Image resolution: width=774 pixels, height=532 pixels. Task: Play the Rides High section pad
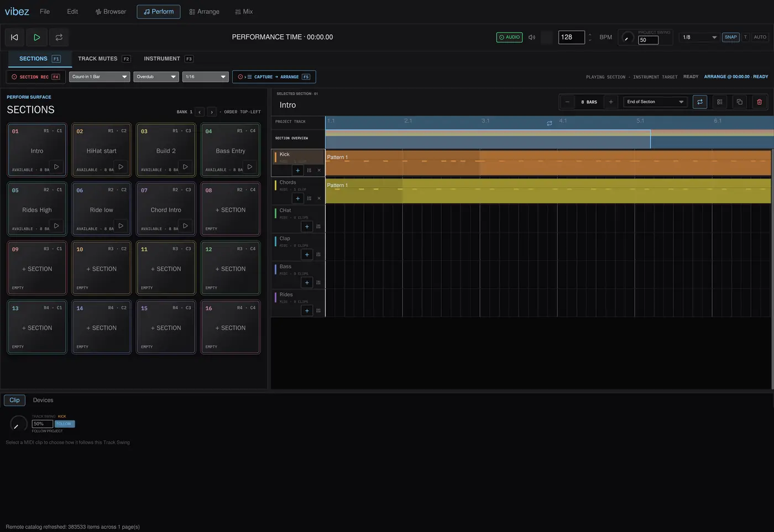[56, 225]
